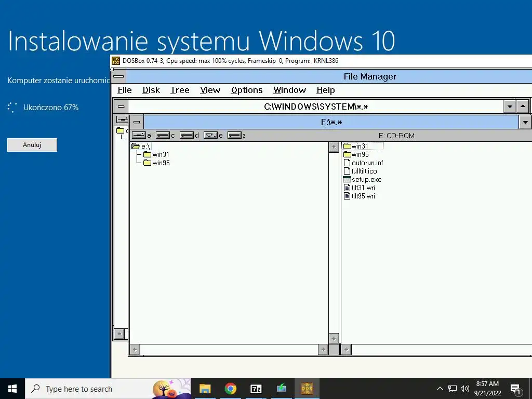Select the autorun.inf file
Viewport: 532px width, 399px height.
(363, 163)
